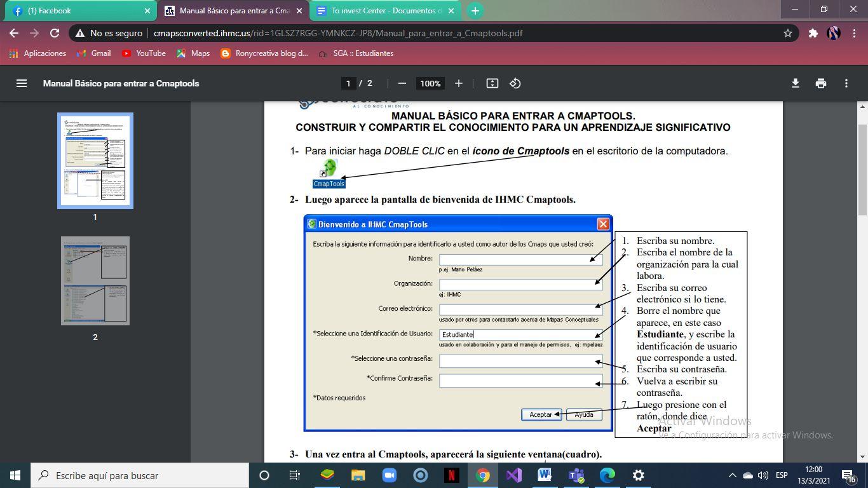Select page 2 thumbnail in sidebar
The height and width of the screenshot is (488, 868).
(95, 281)
